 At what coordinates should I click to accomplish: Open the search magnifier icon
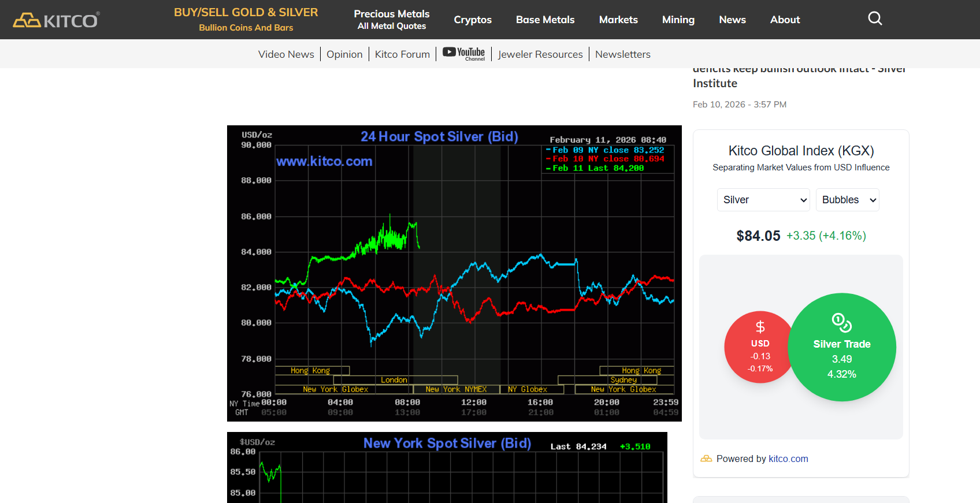875,19
